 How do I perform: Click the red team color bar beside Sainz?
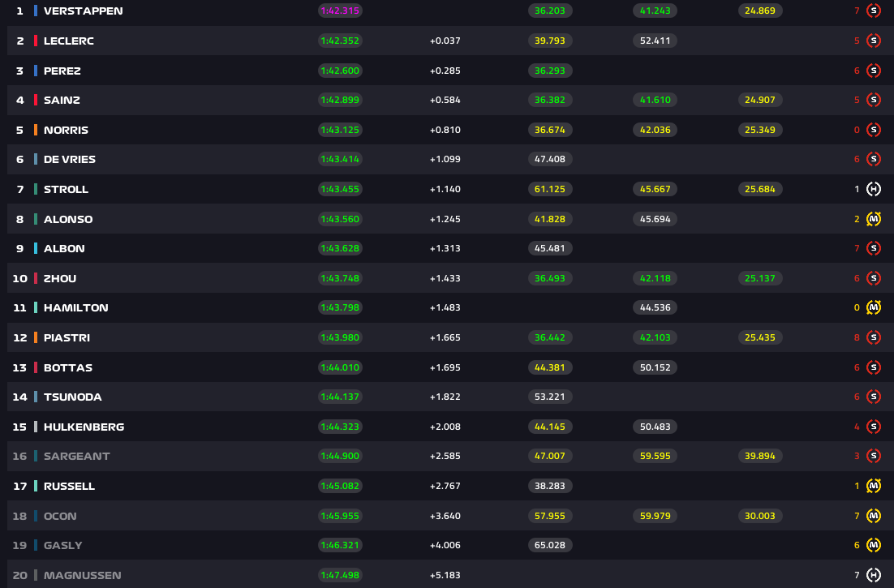(36, 100)
